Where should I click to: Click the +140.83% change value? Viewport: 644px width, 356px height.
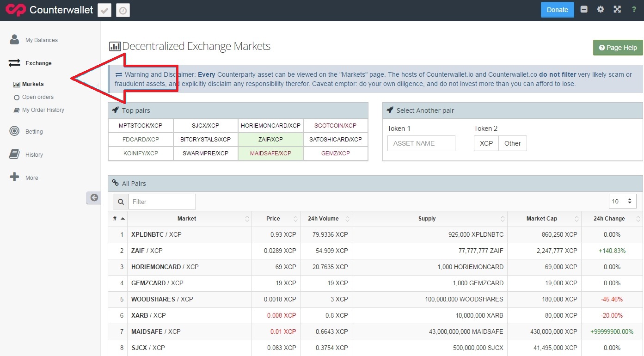click(612, 251)
